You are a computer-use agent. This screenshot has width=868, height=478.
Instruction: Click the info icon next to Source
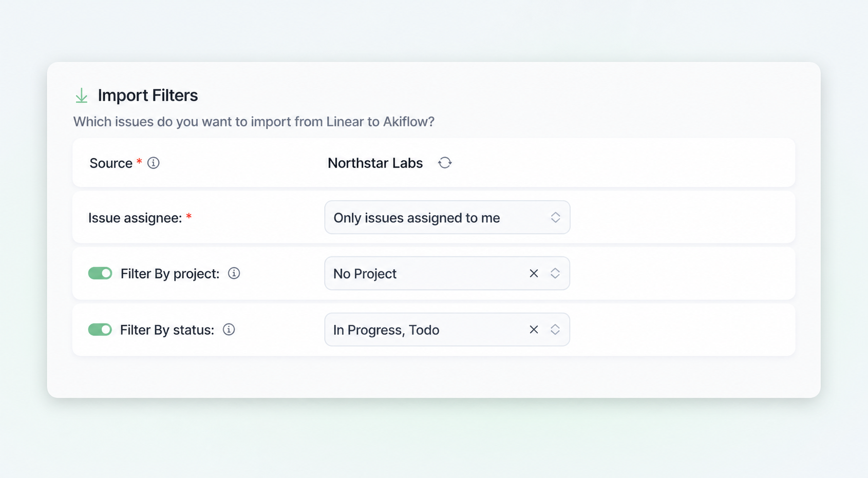pyautogui.click(x=153, y=163)
